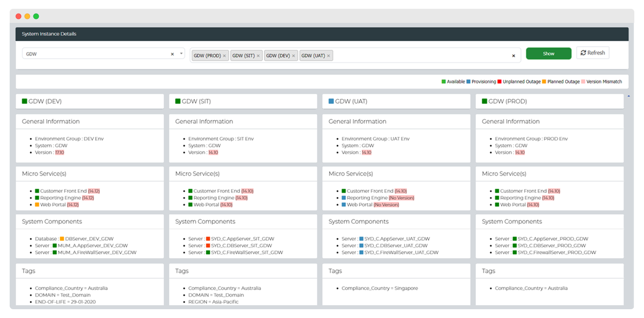Click the green macOS zoom window button
Image resolution: width=644 pixels, height=318 pixels.
tap(36, 16)
